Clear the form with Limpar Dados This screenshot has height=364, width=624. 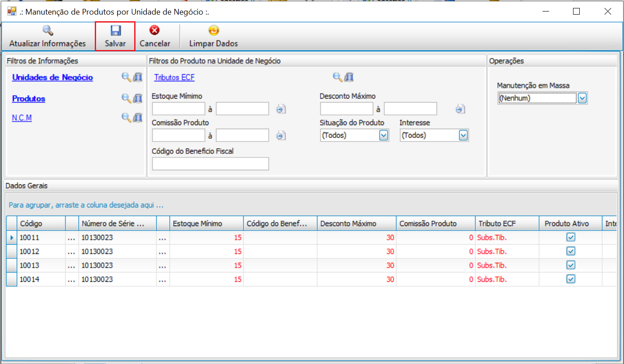(x=213, y=37)
